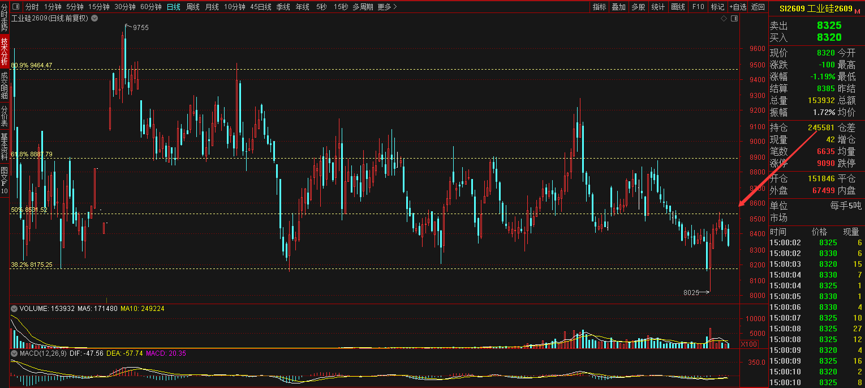Image resolution: width=865 pixels, height=388 pixels.
Task: Open the 标记 marker tool
Action: (x=717, y=7)
